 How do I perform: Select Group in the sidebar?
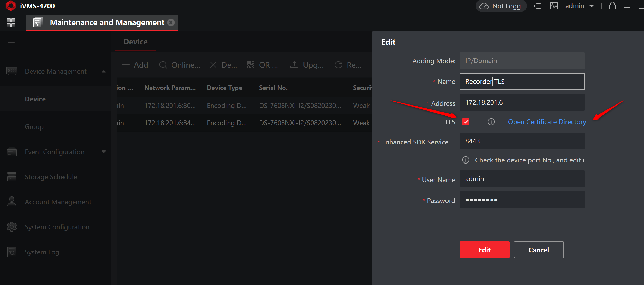coord(34,127)
